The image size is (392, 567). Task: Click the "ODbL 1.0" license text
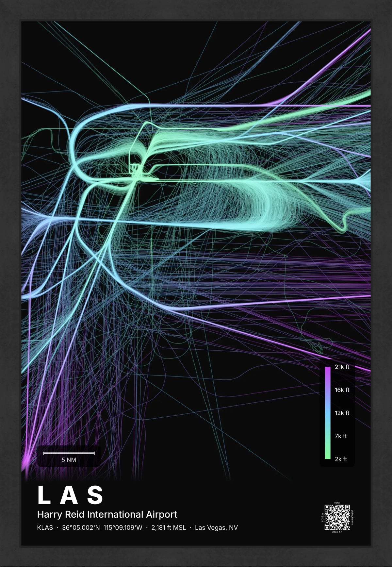click(337, 532)
